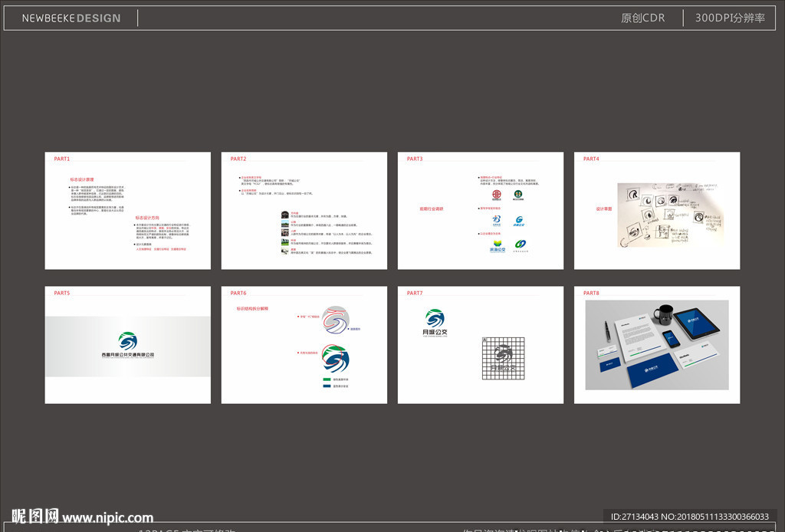Image resolution: width=785 pixels, height=532 pixels.
Task: Click the company logo banner on PART5
Action: [x=128, y=346]
